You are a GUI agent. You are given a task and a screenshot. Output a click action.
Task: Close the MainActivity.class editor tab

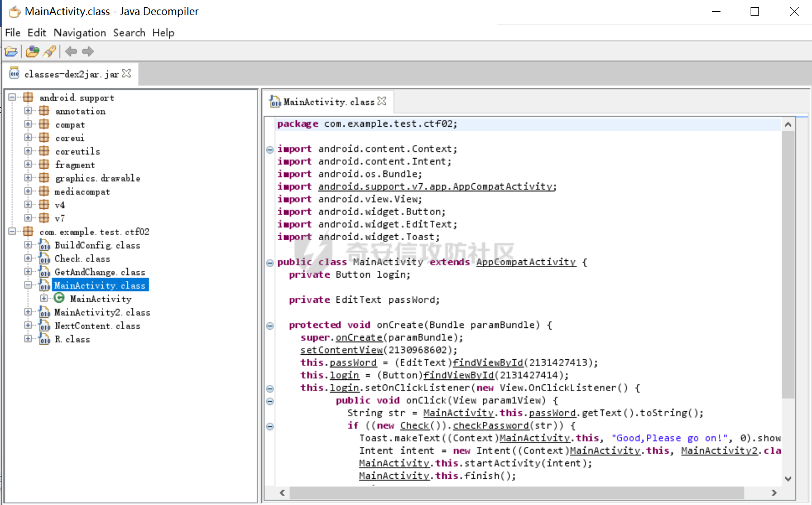tap(382, 101)
